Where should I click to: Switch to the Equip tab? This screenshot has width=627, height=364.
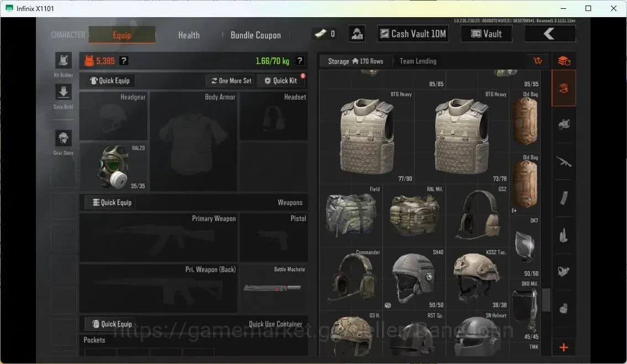[122, 35]
